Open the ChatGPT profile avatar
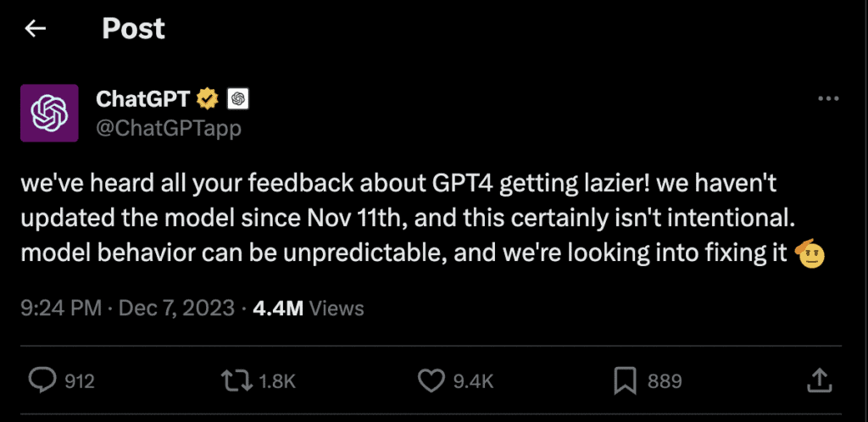The image size is (868, 422). (x=49, y=112)
